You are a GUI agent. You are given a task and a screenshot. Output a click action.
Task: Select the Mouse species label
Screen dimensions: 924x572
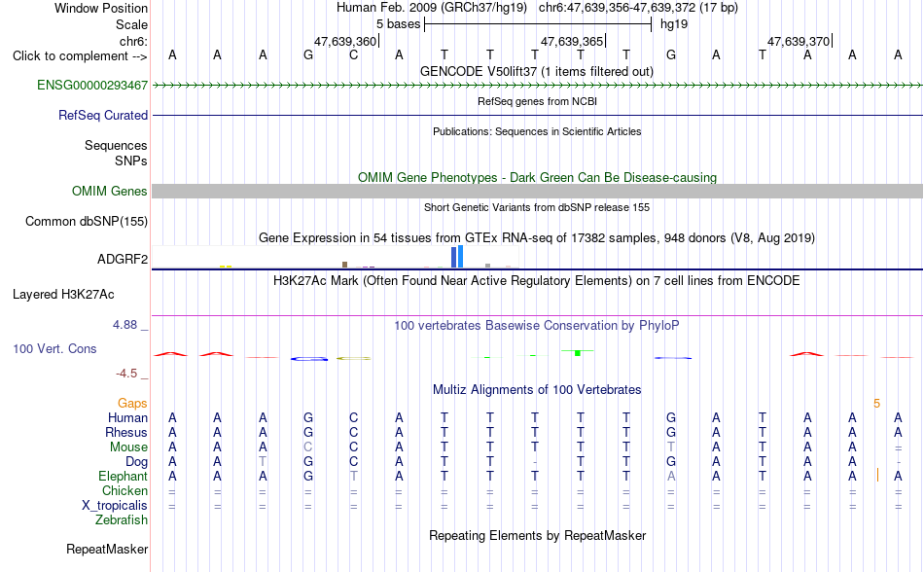tap(128, 447)
